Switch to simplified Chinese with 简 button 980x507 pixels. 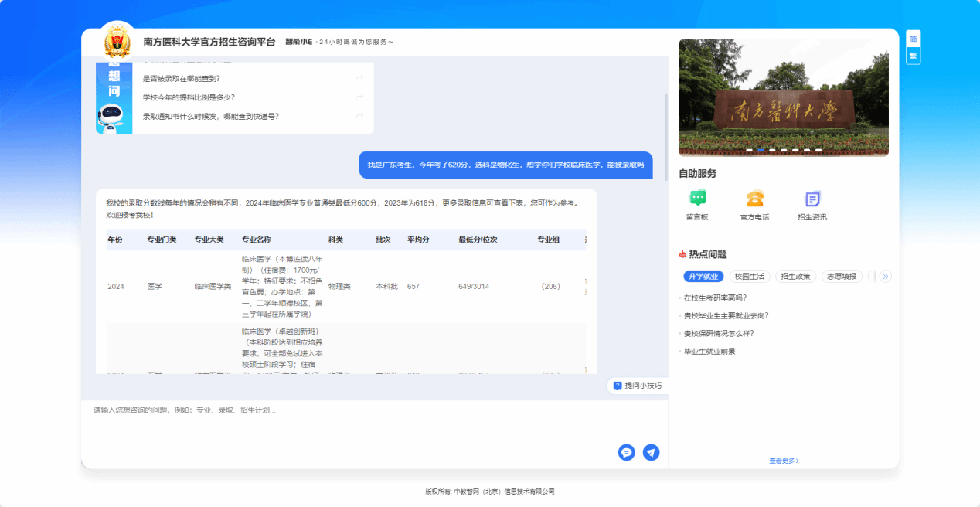pyautogui.click(x=914, y=39)
